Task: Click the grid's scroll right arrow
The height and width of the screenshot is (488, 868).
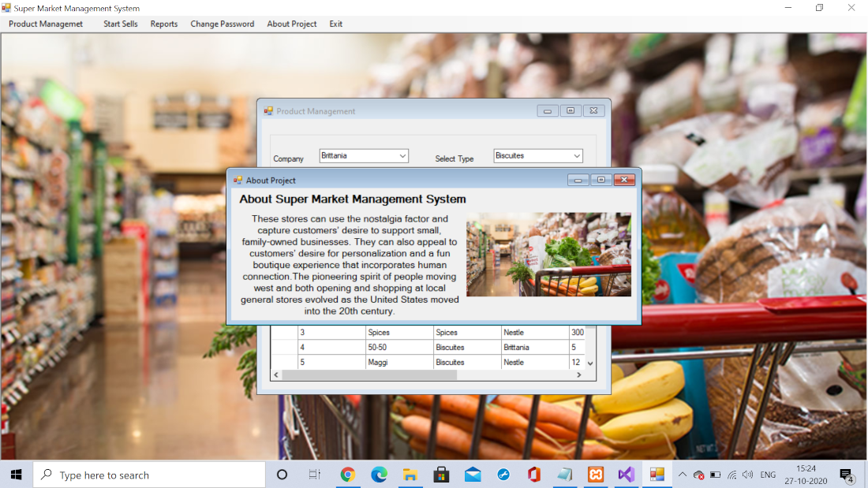Action: tap(578, 375)
